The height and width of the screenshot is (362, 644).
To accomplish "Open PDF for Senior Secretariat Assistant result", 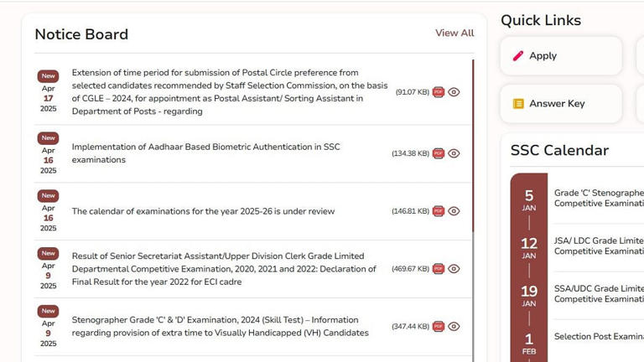I will point(438,269).
